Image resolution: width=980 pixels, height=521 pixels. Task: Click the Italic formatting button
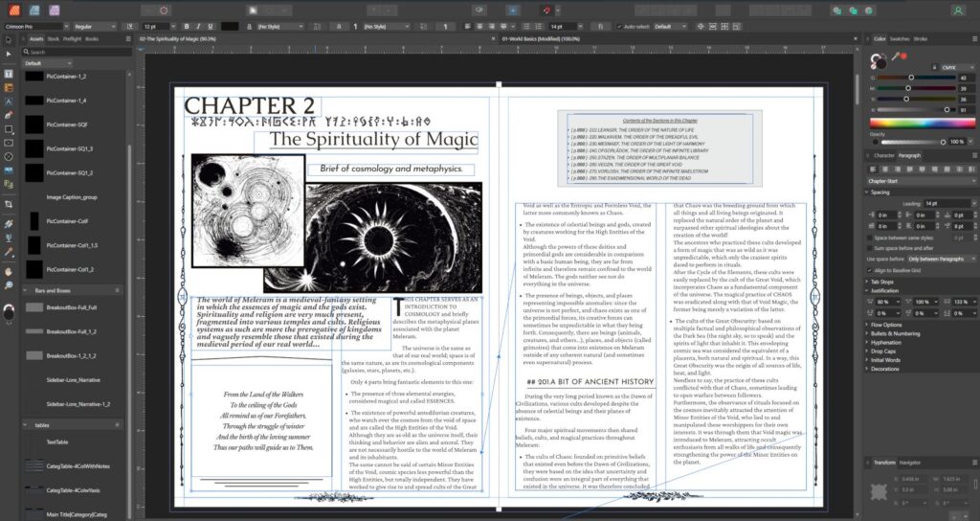197,26
